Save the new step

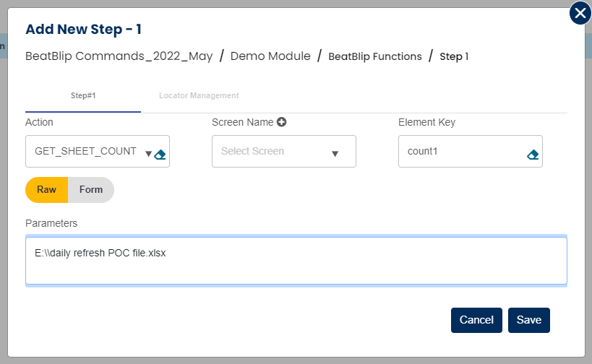pyautogui.click(x=529, y=320)
